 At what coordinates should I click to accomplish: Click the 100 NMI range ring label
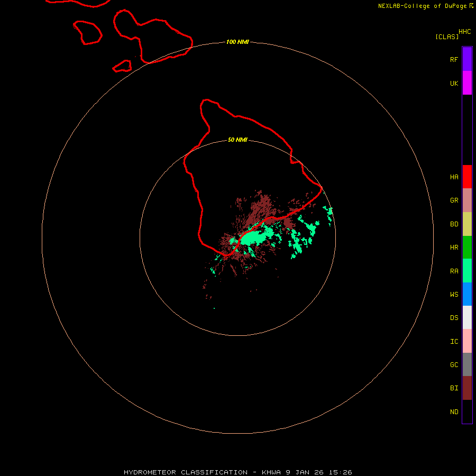[x=237, y=42]
